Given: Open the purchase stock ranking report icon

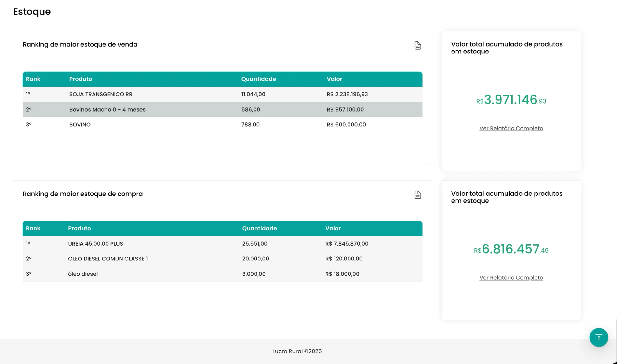Looking at the screenshot, I should pos(418,195).
